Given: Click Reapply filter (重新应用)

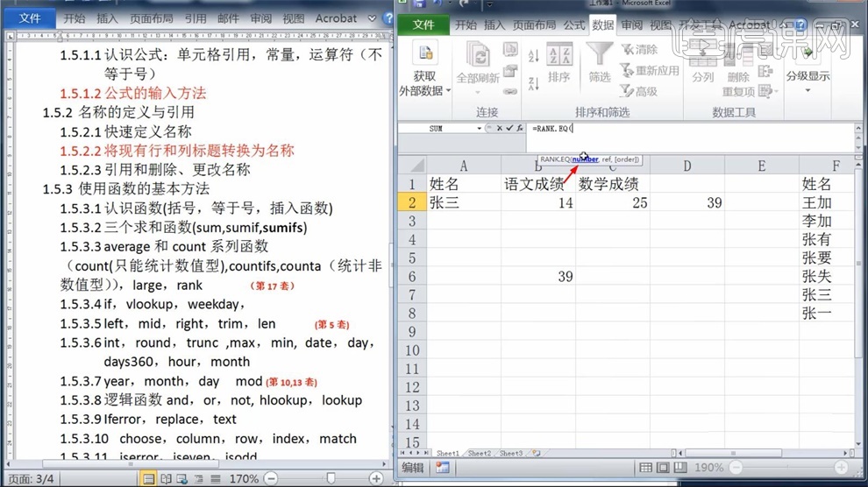Looking at the screenshot, I should (650, 70).
